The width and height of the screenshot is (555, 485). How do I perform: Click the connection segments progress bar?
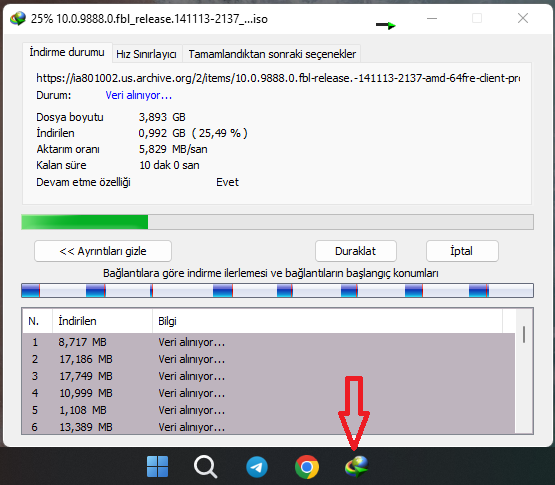pyautogui.click(x=277, y=290)
